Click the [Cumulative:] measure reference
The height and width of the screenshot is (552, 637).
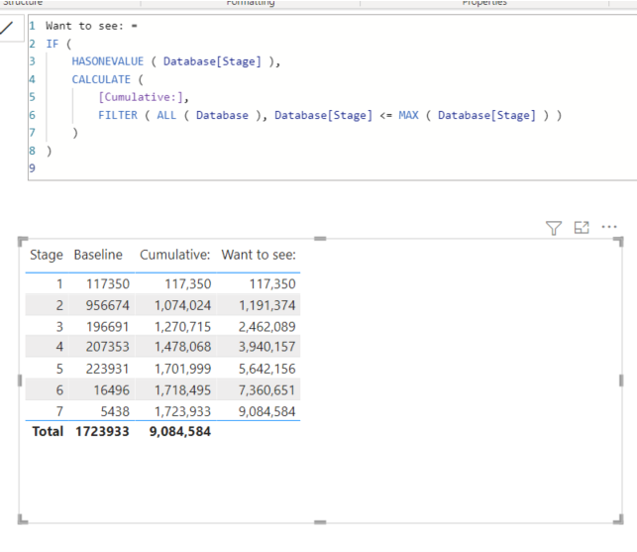tap(141, 97)
